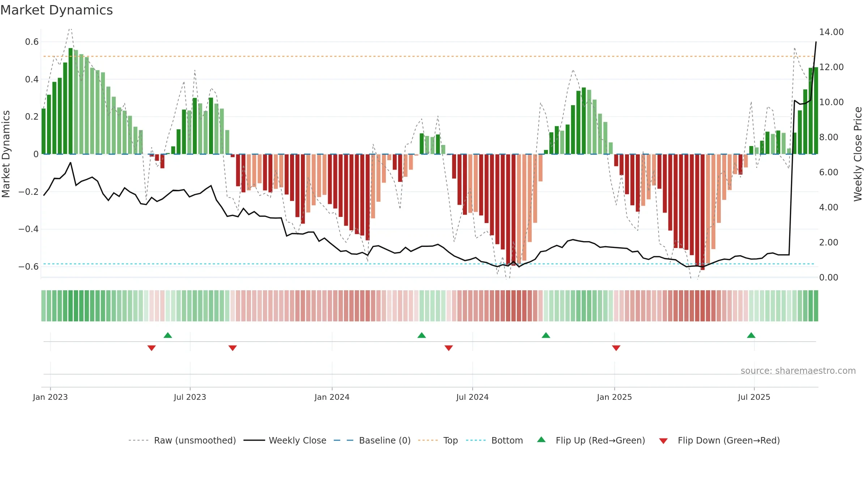
Task: Click the orange dashed Top threshold line
Action: [x=429, y=56]
